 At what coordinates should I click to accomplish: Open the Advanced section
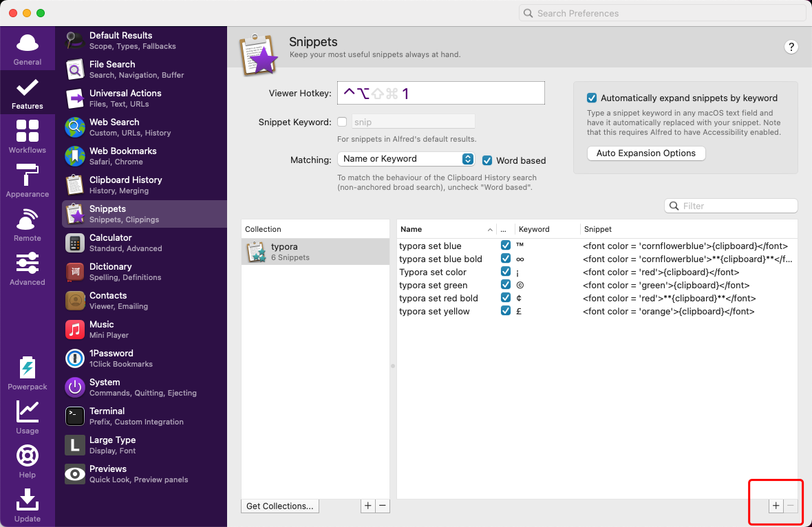27,269
